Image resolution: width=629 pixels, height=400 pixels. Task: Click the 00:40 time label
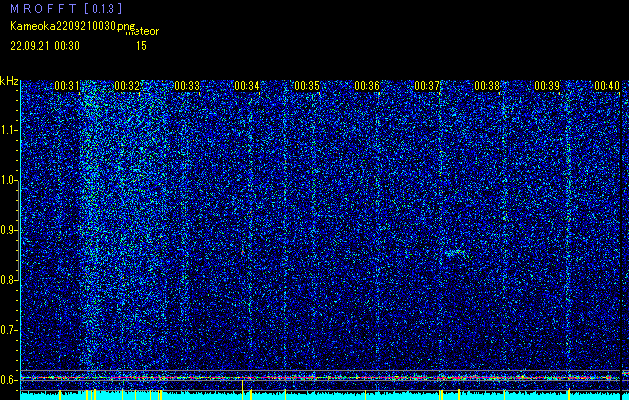[x=607, y=86]
